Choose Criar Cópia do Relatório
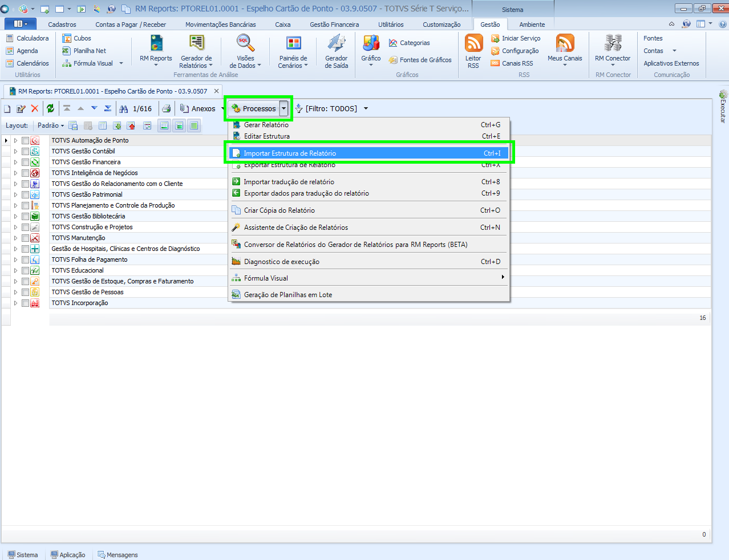 (x=368, y=210)
